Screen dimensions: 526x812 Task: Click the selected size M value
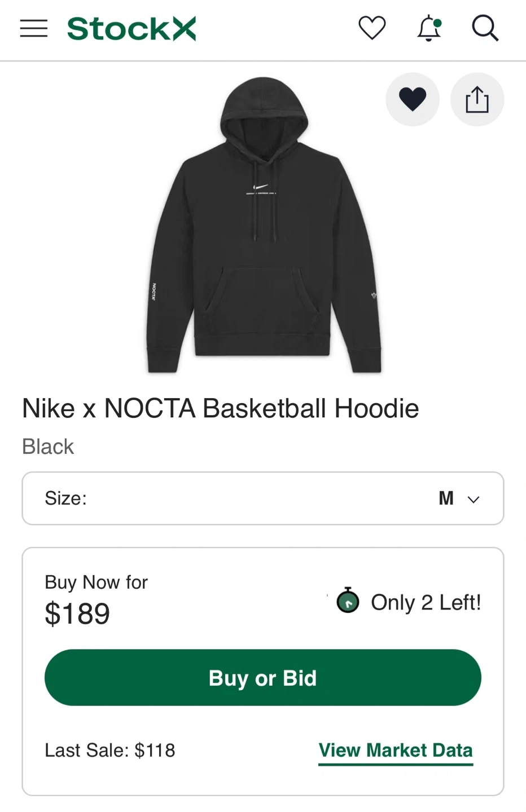[446, 498]
